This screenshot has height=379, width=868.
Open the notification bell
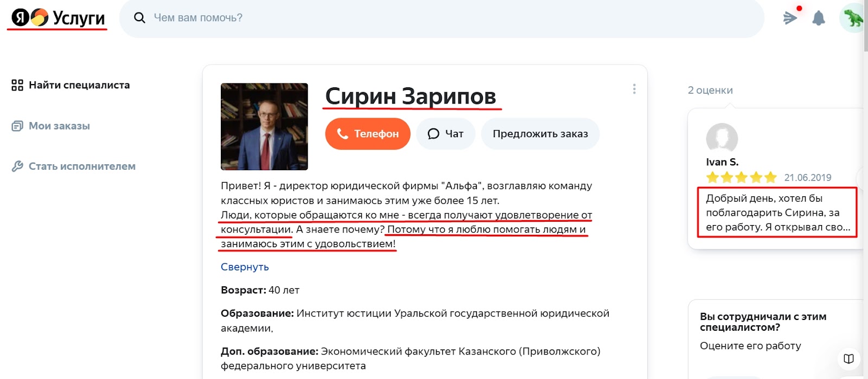coord(819,18)
